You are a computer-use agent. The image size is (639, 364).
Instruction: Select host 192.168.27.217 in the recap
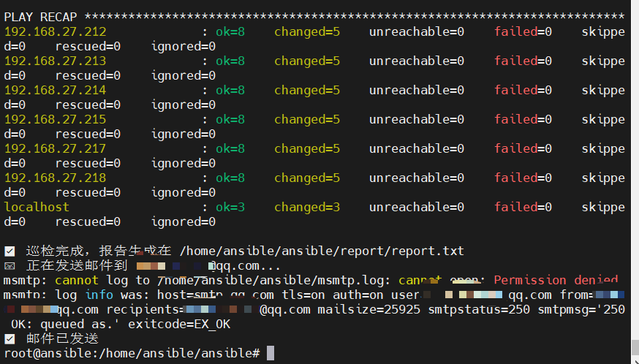pos(55,149)
